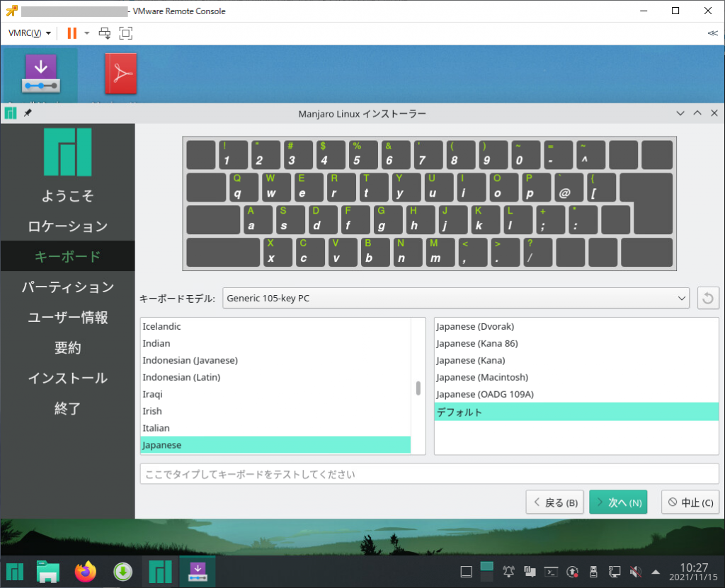The height and width of the screenshot is (588, 725).
Task: Select Indonesian (Latin) layout
Action: 275,377
